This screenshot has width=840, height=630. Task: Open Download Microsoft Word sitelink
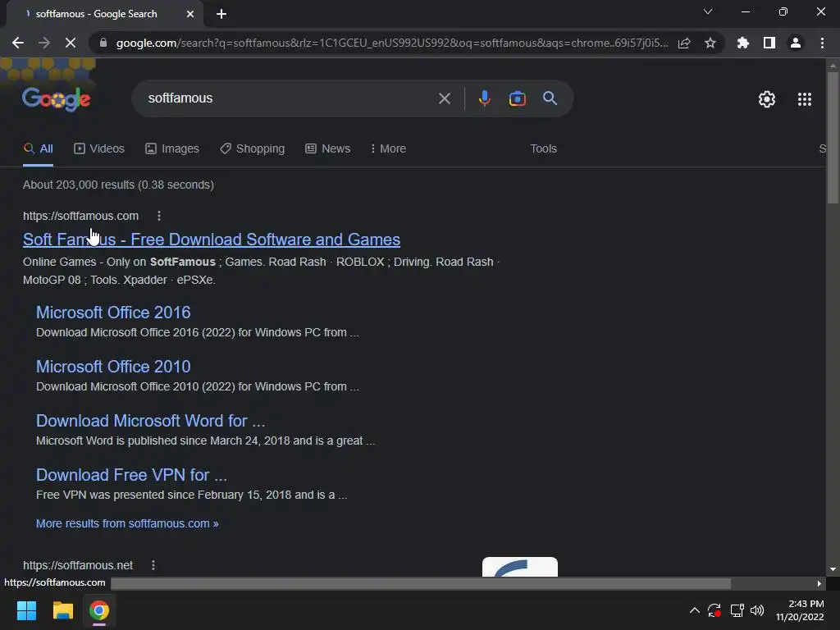151,421
